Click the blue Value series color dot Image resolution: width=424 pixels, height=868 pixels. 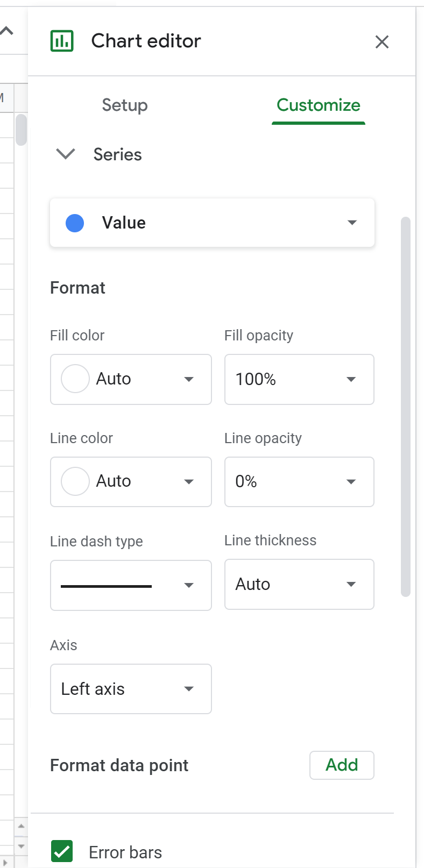(x=74, y=222)
